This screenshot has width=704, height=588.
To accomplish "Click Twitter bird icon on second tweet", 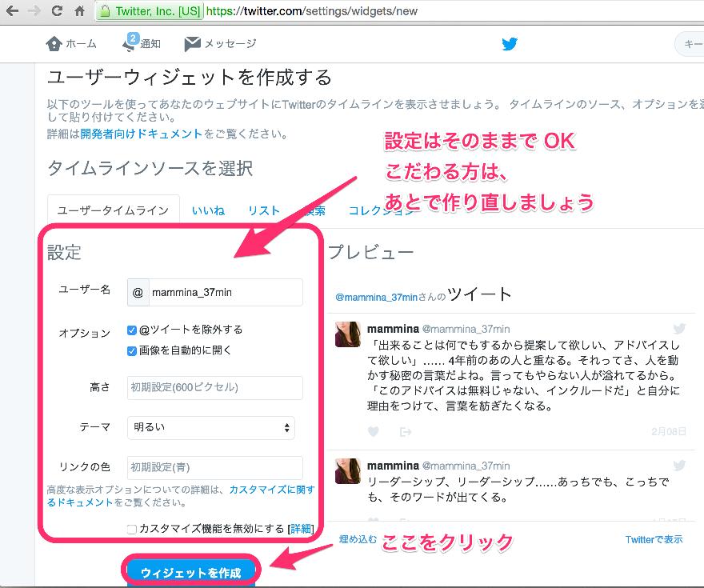I will pyautogui.click(x=679, y=466).
